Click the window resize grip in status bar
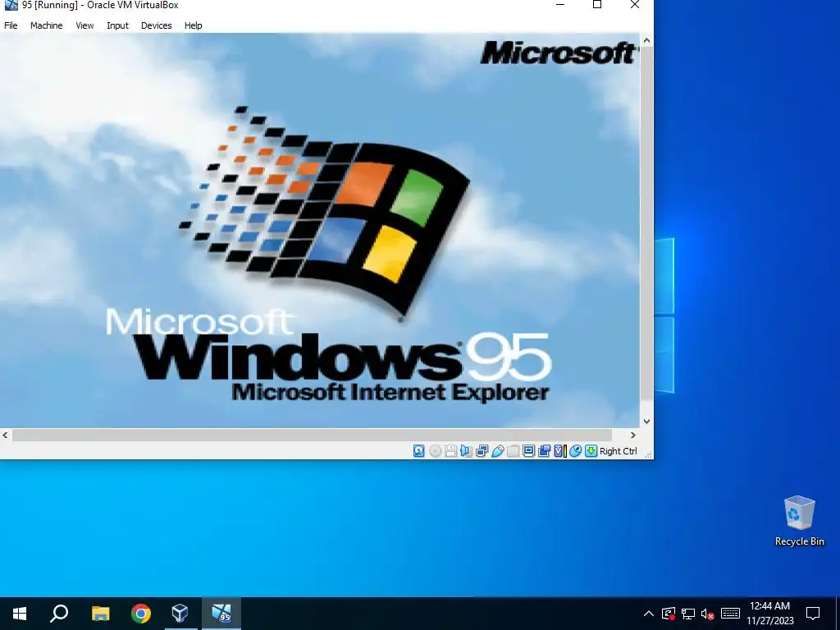840x630 pixels. (648, 454)
